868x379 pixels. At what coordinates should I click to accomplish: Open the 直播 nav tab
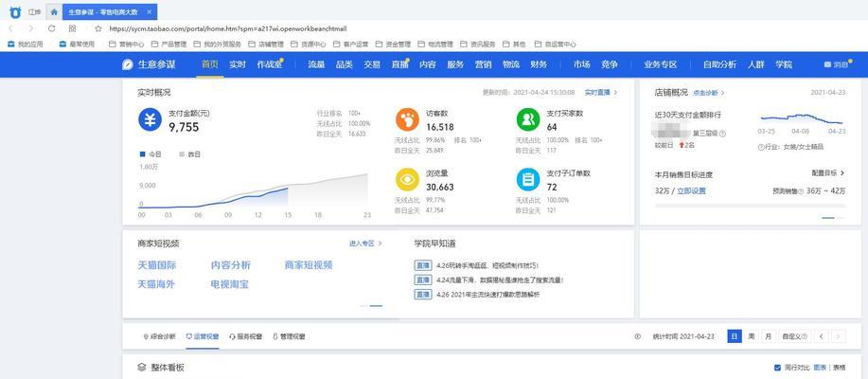pos(399,64)
